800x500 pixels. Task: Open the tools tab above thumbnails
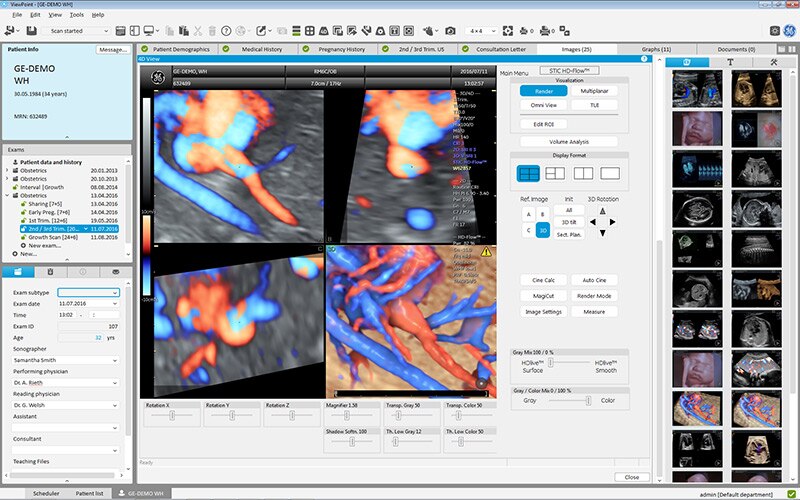tap(773, 62)
